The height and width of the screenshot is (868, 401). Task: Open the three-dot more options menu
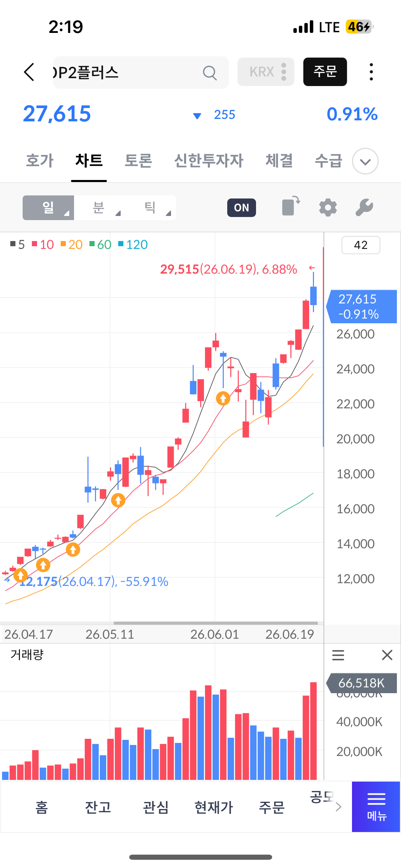coord(371,72)
